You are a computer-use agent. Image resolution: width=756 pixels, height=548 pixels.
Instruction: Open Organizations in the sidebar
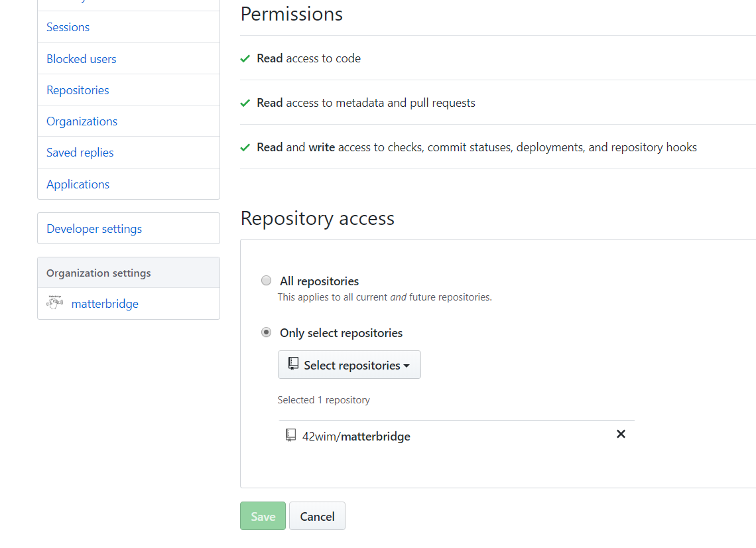pyautogui.click(x=82, y=121)
